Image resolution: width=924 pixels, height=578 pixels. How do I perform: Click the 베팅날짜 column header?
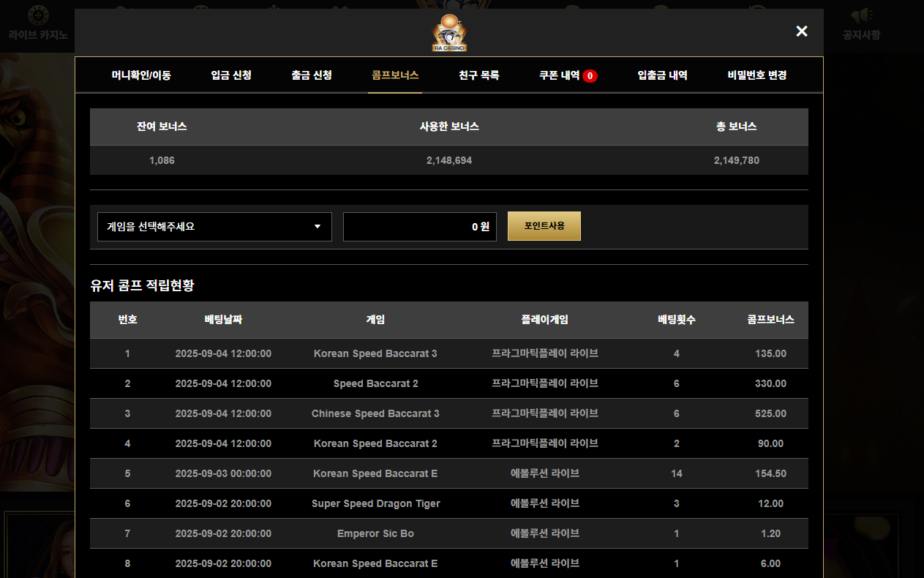(x=223, y=320)
